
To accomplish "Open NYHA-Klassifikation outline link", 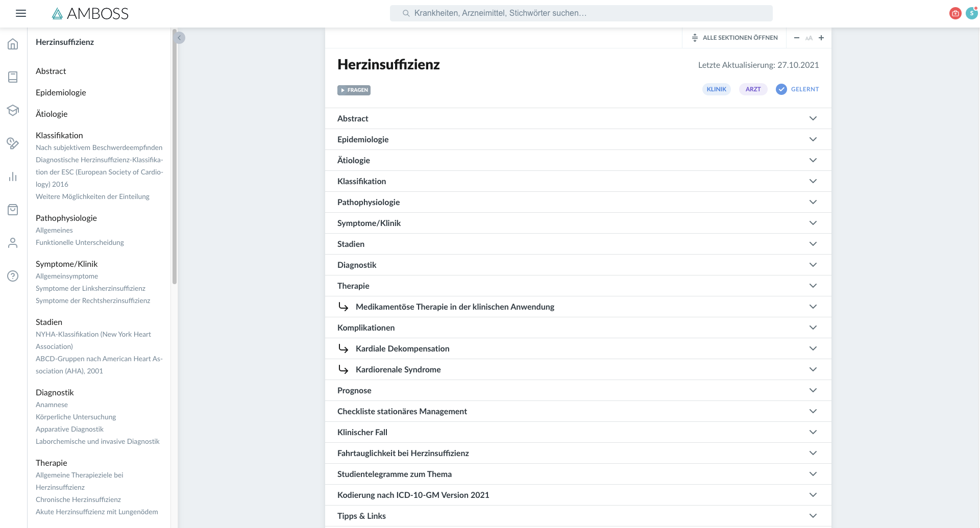I will pyautogui.click(x=93, y=340).
